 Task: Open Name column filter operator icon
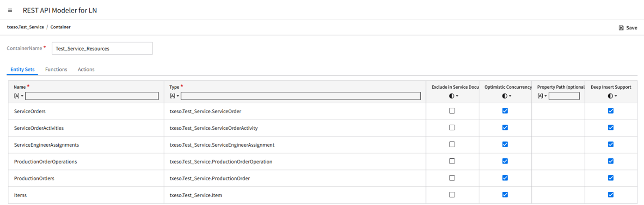point(18,96)
